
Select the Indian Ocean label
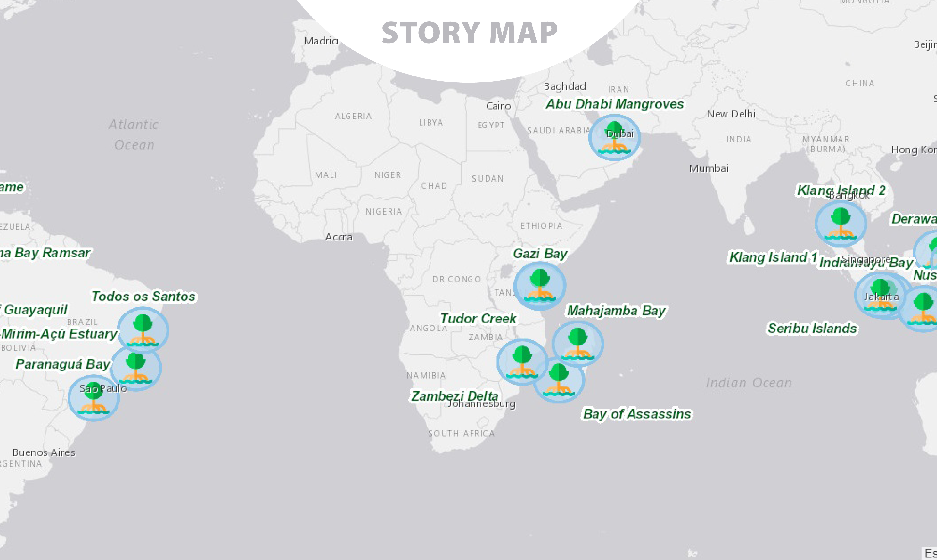click(749, 383)
